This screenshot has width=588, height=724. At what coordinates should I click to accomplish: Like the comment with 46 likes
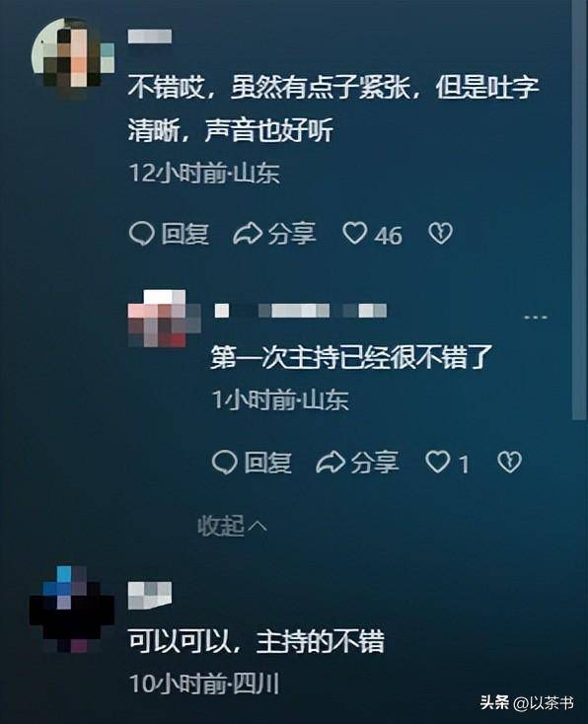pyautogui.click(x=355, y=233)
